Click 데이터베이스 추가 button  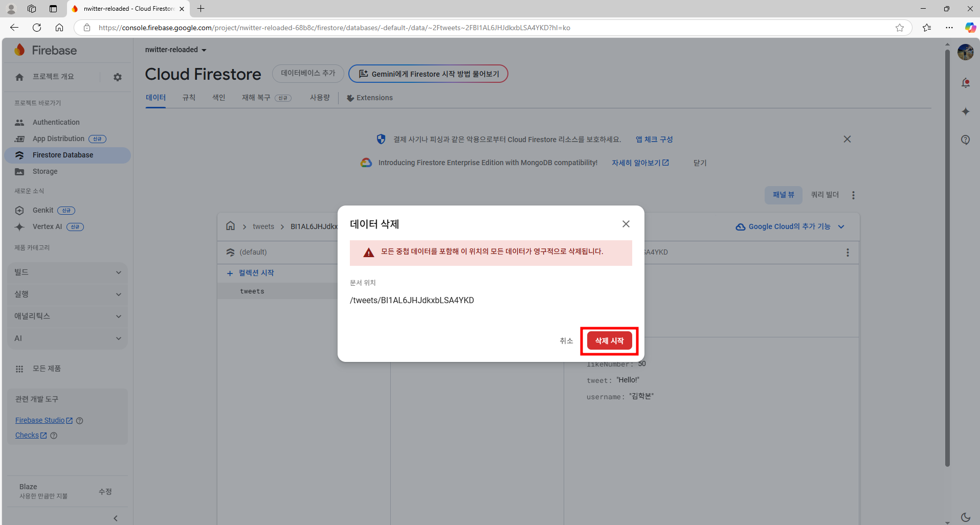tap(308, 74)
